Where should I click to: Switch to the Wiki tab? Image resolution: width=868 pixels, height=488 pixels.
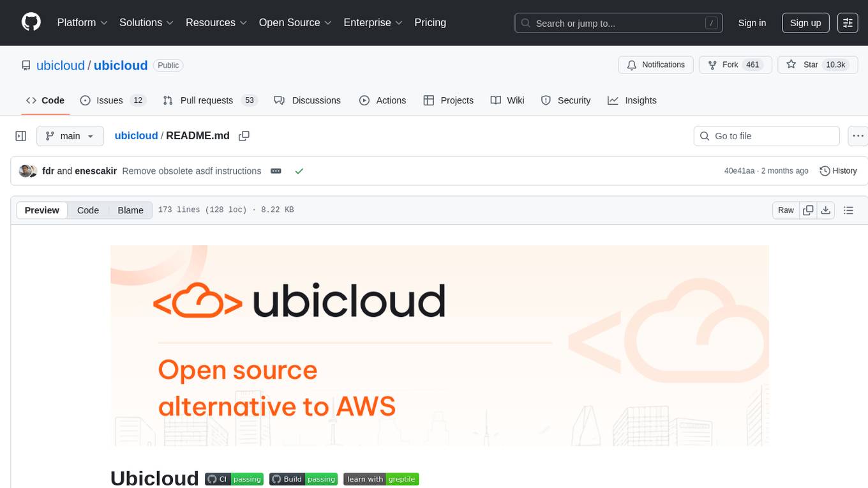(507, 100)
